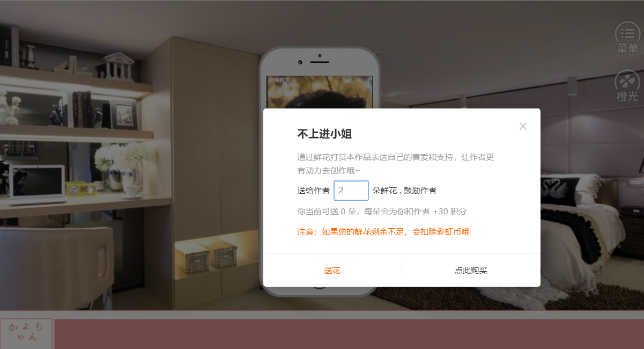The image size is (644, 349).
Task: Focus the flower count input field
Action: pos(351,191)
